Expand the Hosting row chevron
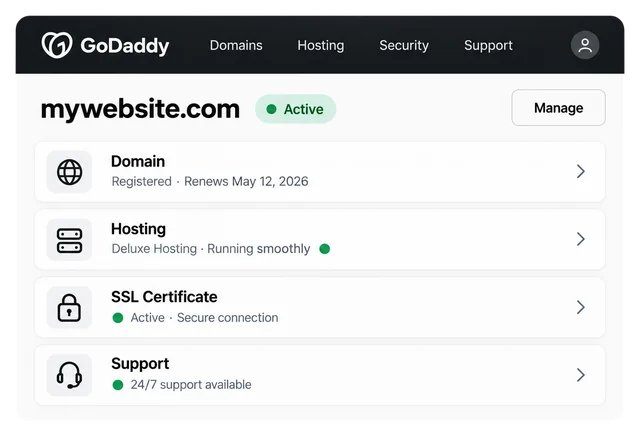This screenshot has width=640, height=437. click(581, 239)
